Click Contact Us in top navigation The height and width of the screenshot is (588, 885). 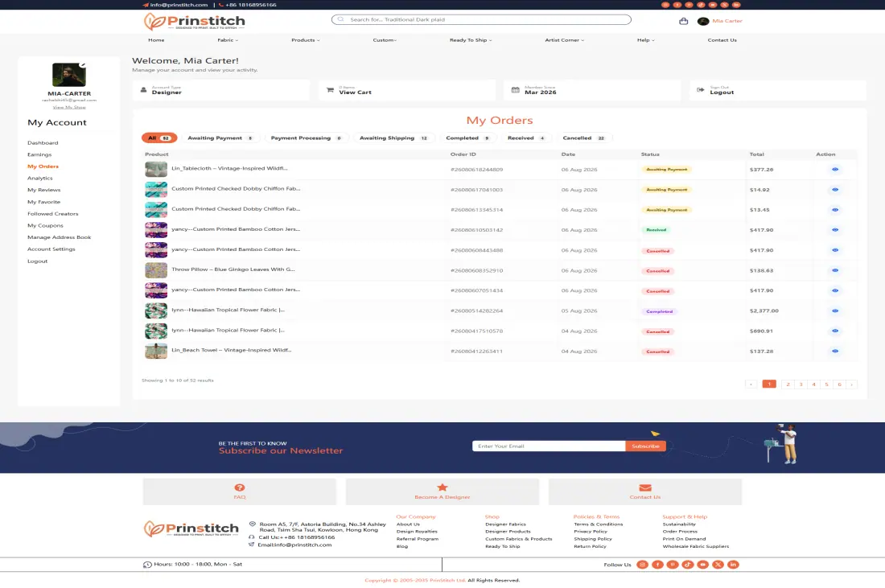coord(722,40)
